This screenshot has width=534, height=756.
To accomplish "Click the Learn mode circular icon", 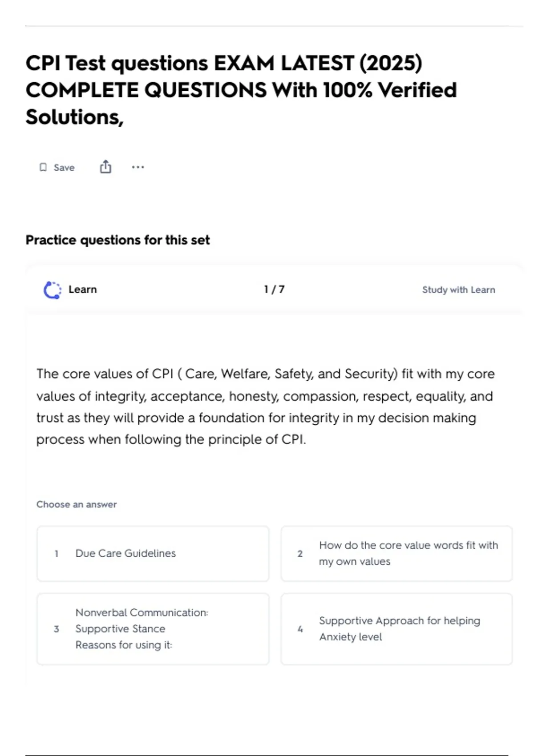I will pos(53,290).
